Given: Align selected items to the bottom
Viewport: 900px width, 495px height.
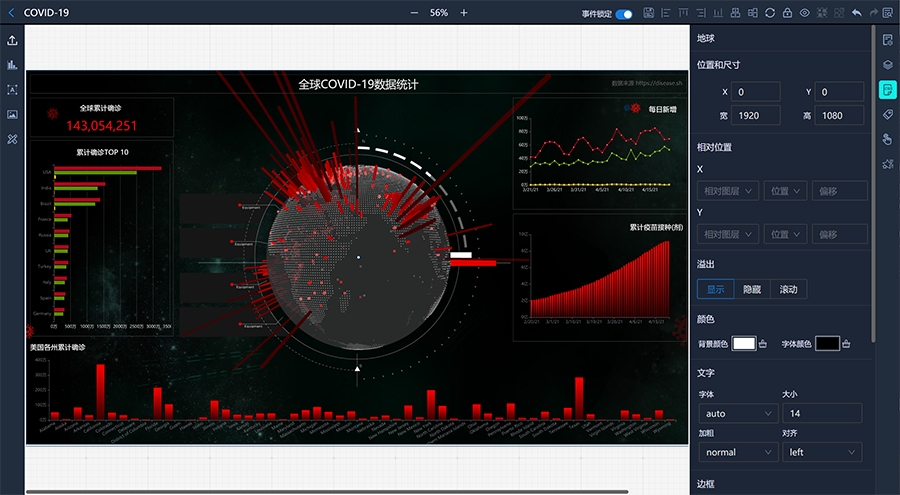Looking at the screenshot, I should [x=718, y=13].
